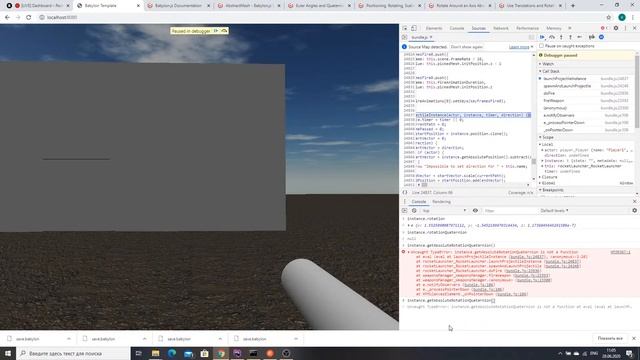Screen dimensions: 640x360
Task: Toggle the device toolbar icon
Action: click(413, 28)
